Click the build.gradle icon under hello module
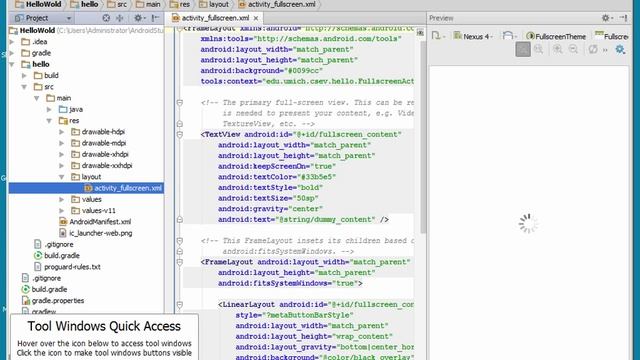The height and width of the screenshot is (360, 640). 38,256
